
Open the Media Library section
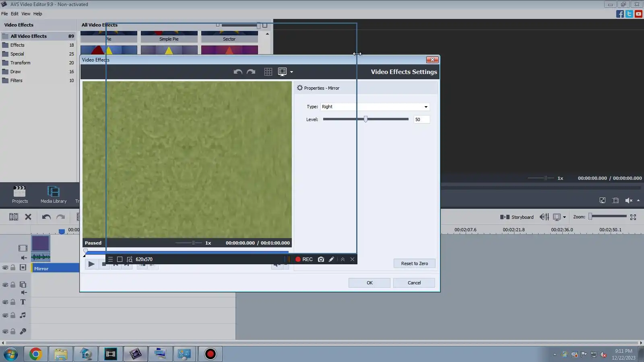54,195
